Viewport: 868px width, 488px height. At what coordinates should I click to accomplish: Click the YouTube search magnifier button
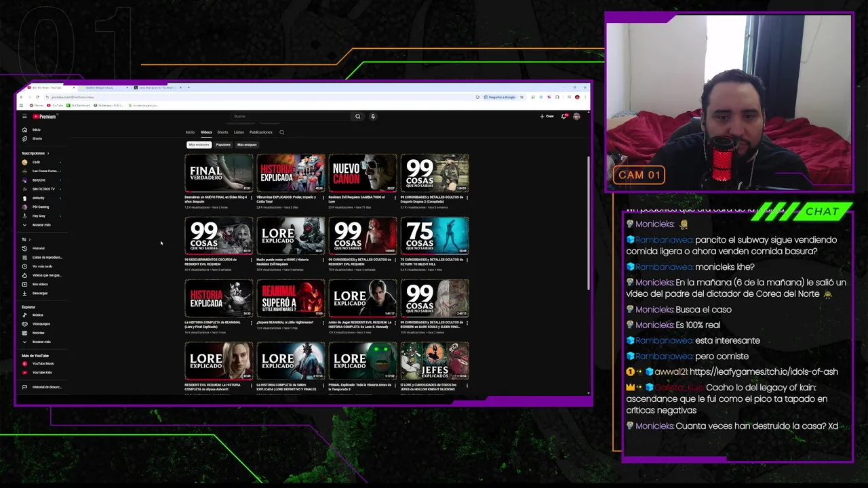point(358,117)
